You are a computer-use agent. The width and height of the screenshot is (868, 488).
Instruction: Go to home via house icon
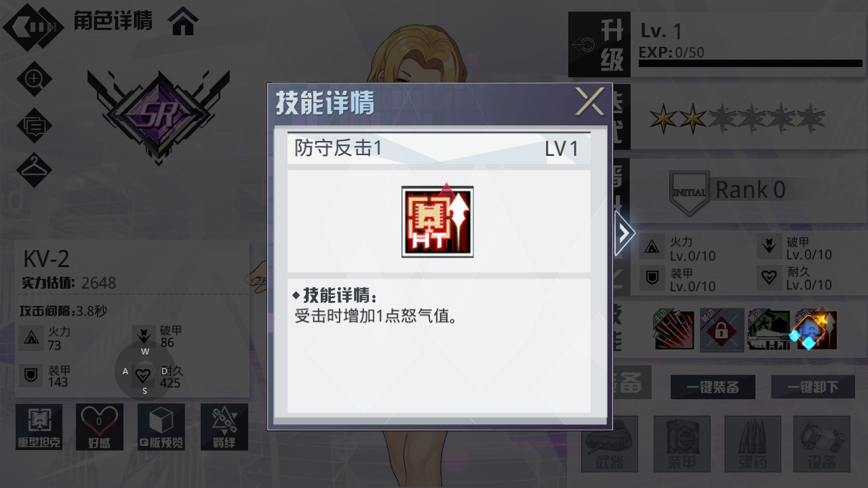tap(184, 21)
